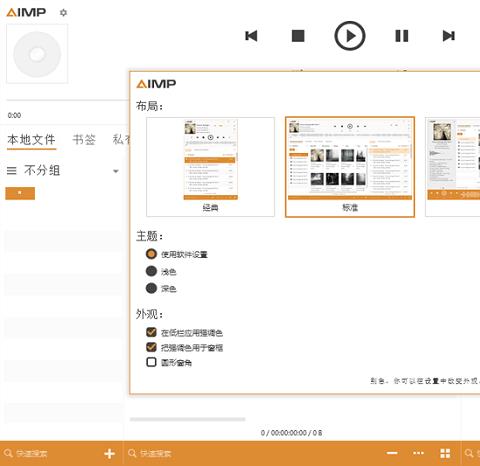This screenshot has width=480, height=466.
Task: Click the rightmost magnifier icon in bottom bar
Action: 469,453
